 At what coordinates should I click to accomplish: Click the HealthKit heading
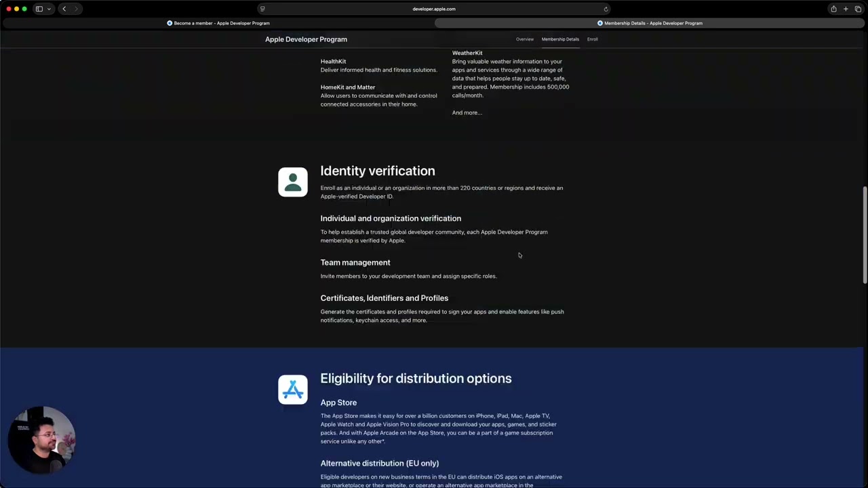pos(333,62)
